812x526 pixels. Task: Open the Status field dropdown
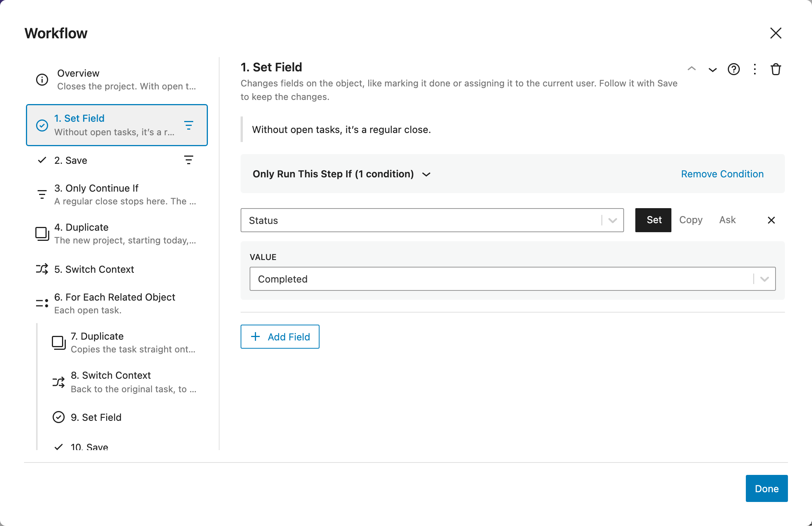click(x=432, y=220)
